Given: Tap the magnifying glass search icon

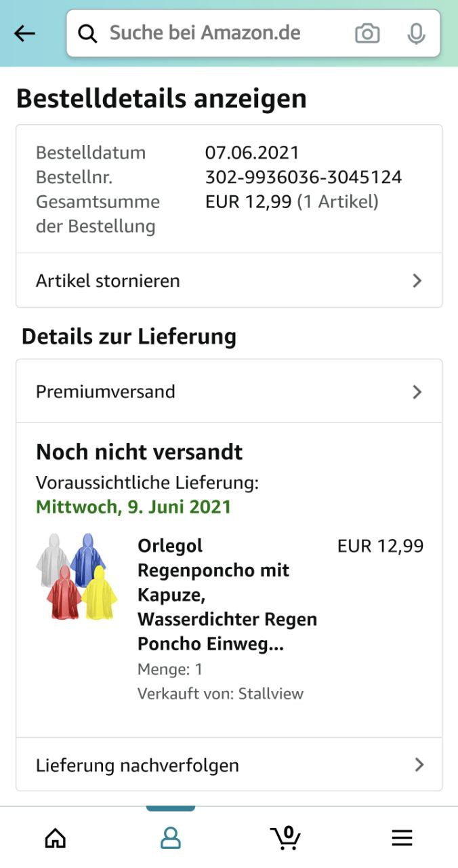Looking at the screenshot, I should click(87, 33).
